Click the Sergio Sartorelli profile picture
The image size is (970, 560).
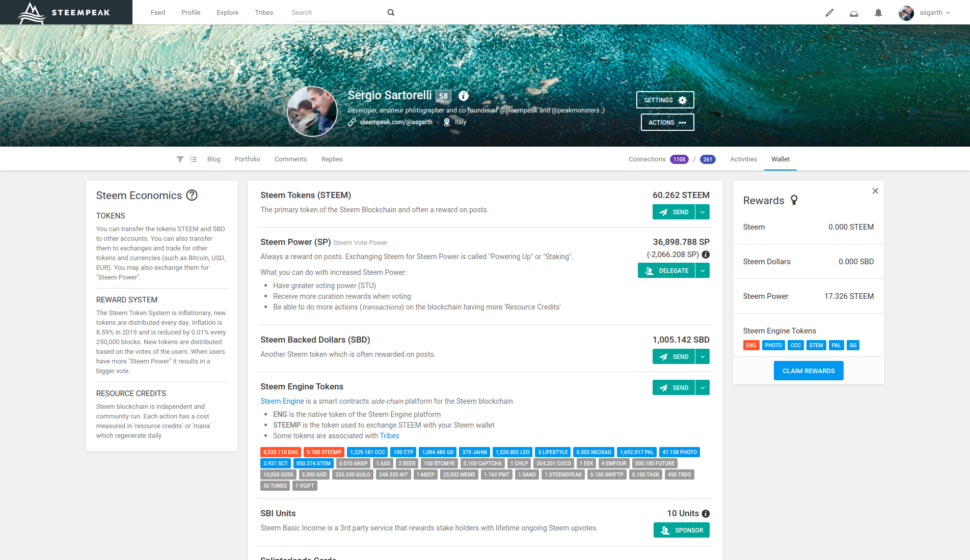coord(312,111)
